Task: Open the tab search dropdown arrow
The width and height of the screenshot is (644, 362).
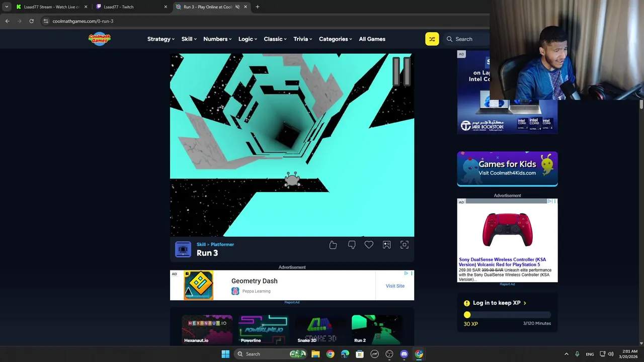Action: [x=6, y=7]
